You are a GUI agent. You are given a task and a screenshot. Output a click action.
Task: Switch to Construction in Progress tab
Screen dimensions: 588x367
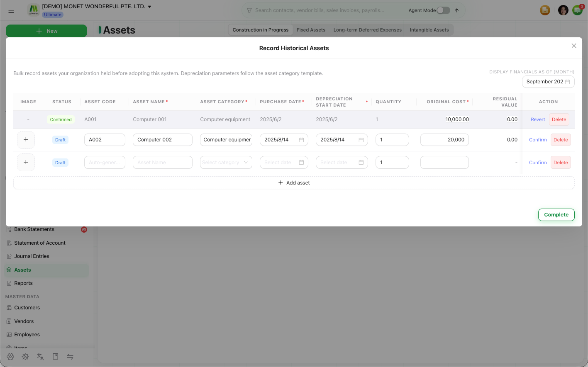pos(261,30)
